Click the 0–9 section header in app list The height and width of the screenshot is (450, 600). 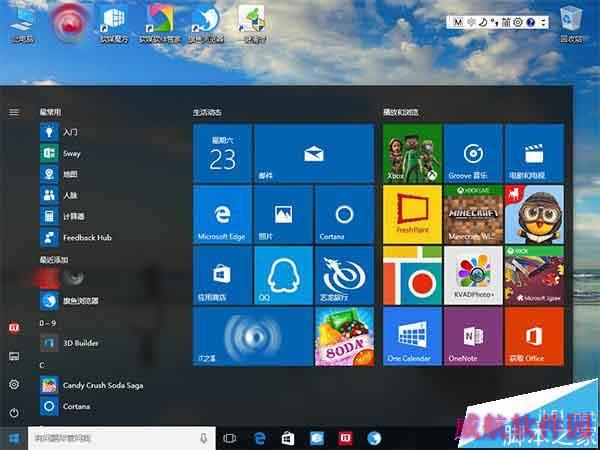[47, 323]
